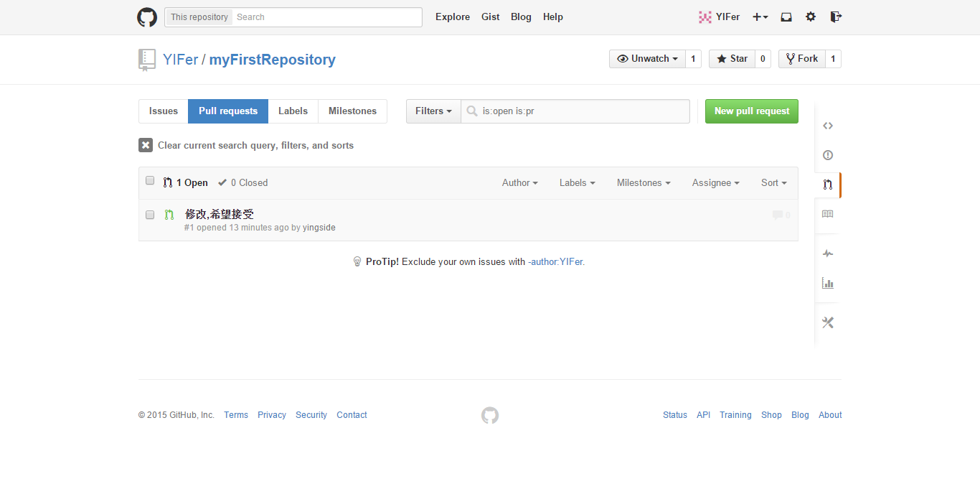Open Explore in the top navigation

(453, 17)
